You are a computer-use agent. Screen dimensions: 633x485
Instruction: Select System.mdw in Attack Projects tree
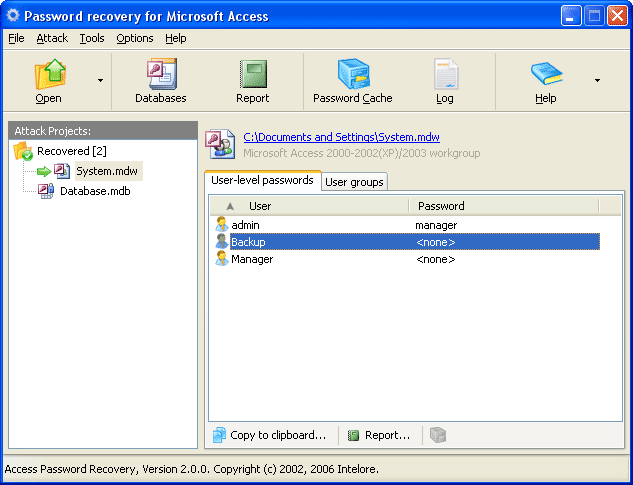click(x=107, y=171)
